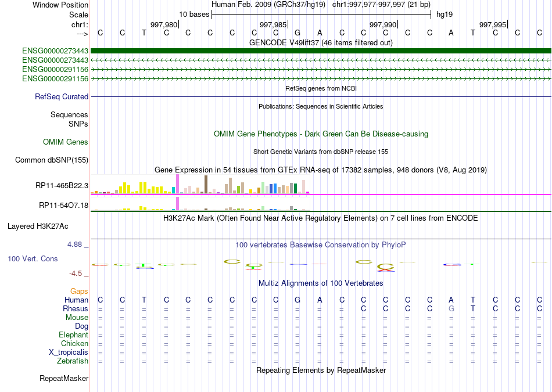Click the Human alignment row label

pyautogui.click(x=76, y=300)
